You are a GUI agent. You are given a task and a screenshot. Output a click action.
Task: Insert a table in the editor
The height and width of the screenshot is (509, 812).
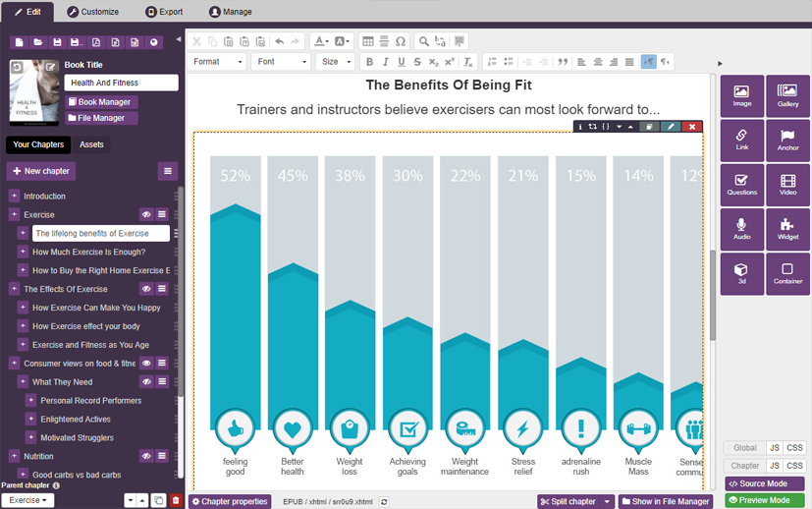coord(367,41)
